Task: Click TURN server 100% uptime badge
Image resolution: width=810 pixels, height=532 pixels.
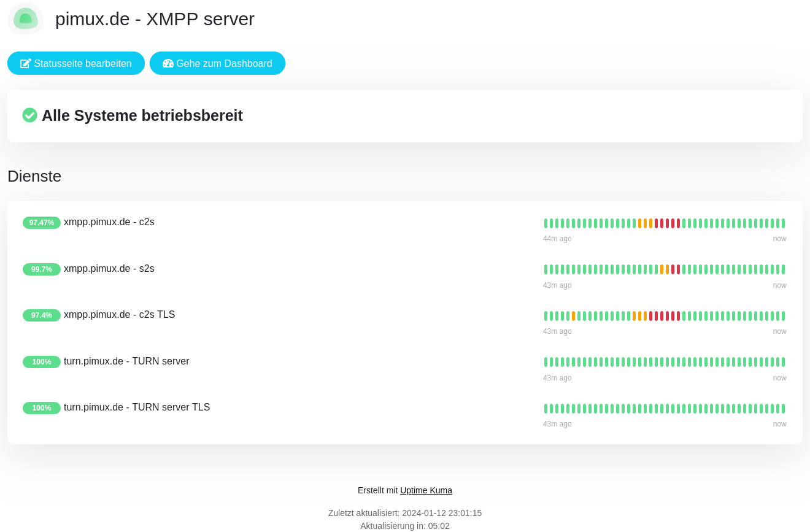Action: click(42, 362)
